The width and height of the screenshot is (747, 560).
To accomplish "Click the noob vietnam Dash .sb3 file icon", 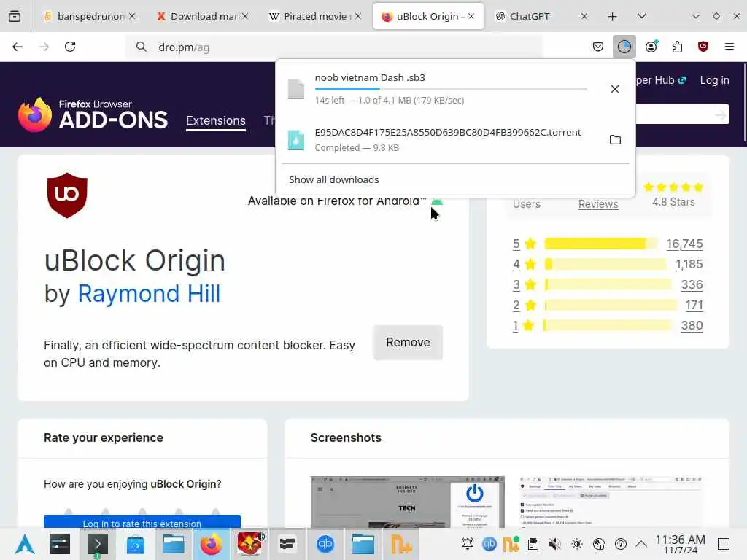I will (296, 89).
